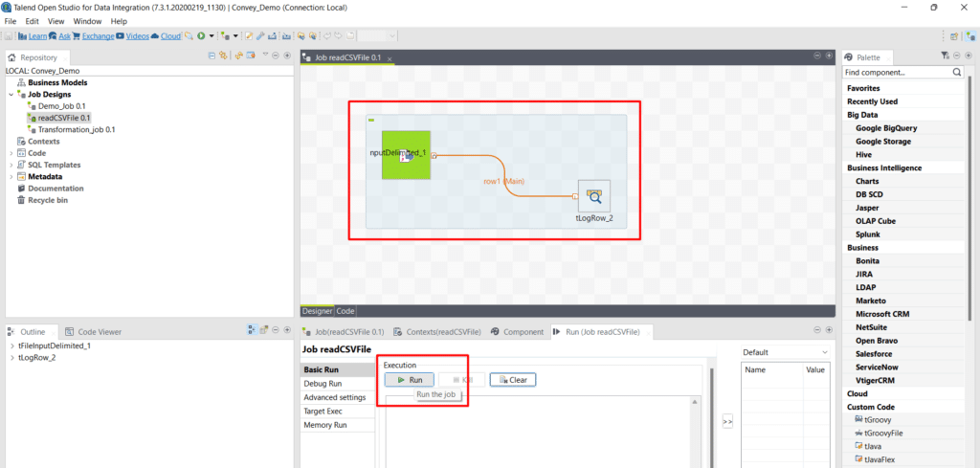980x468 pixels.
Task: Collapse the subjob using its green minus
Action: [x=371, y=120]
